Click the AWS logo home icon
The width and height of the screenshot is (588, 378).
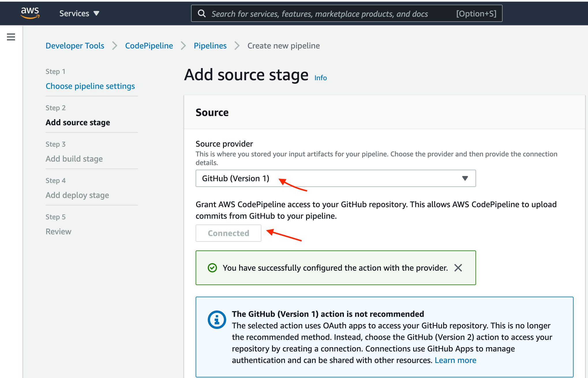30,13
